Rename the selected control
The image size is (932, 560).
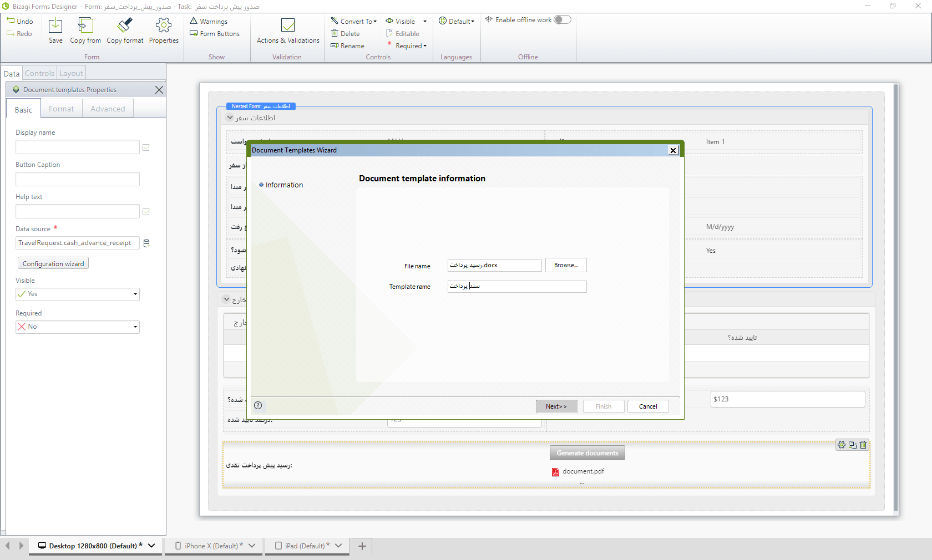click(347, 45)
